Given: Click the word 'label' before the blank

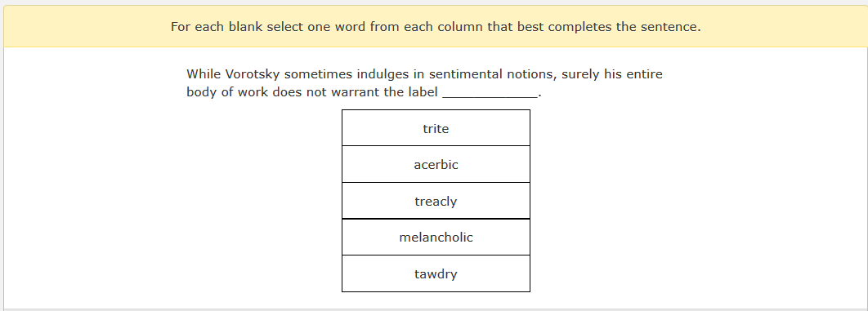Looking at the screenshot, I should coord(424,92).
